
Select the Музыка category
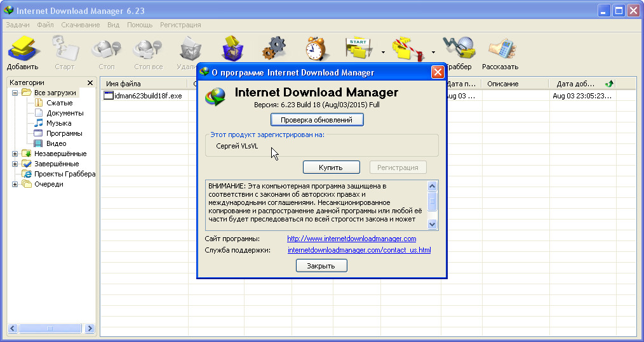point(58,123)
